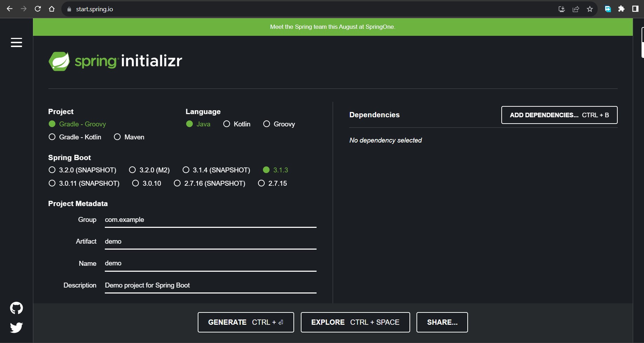644x343 pixels.
Task: Edit the Name field
Action: tap(210, 263)
